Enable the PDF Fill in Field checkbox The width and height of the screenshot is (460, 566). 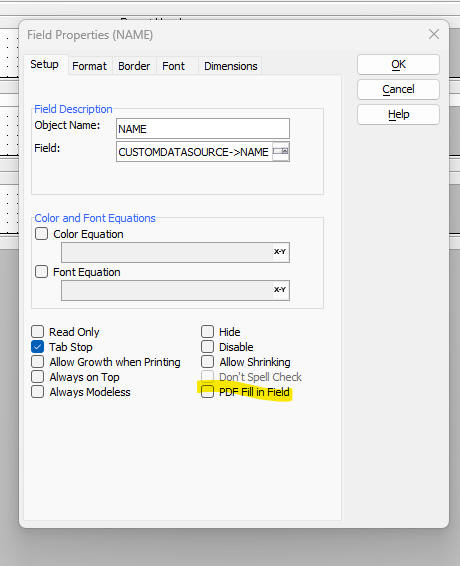point(208,392)
